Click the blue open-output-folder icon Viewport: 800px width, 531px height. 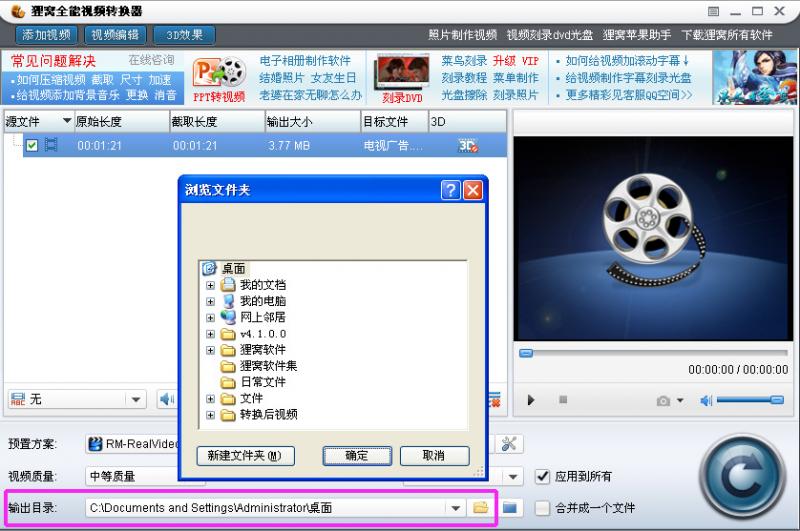pyautogui.click(x=510, y=507)
